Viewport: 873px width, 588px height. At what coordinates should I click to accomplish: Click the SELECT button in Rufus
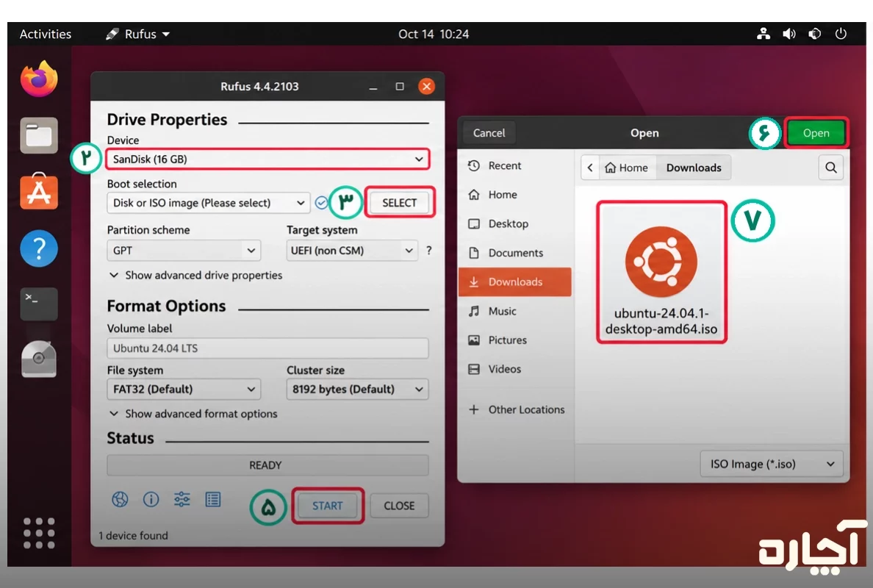(399, 203)
